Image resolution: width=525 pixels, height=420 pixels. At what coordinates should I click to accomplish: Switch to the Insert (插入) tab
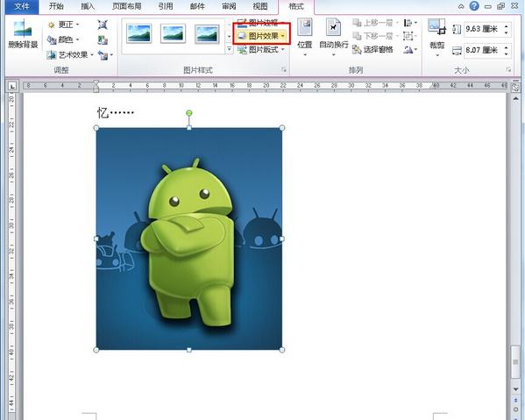[x=88, y=6]
